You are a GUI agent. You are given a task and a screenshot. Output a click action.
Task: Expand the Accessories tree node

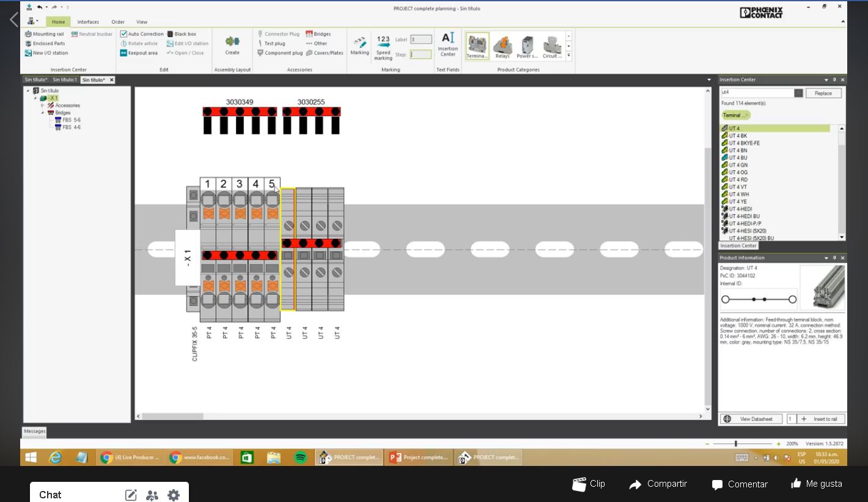point(43,106)
